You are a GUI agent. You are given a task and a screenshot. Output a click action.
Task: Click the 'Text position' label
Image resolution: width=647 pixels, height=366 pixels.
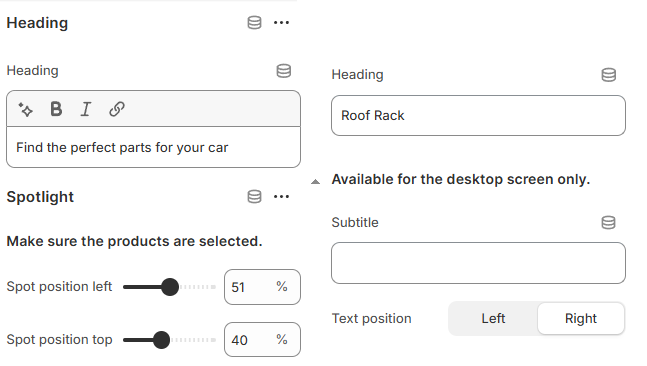click(x=371, y=319)
